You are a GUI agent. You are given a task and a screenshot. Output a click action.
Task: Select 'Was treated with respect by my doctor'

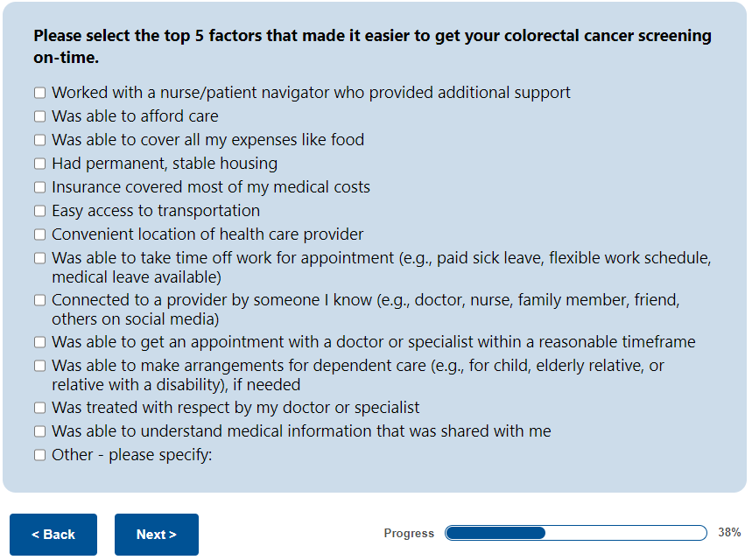(39, 408)
